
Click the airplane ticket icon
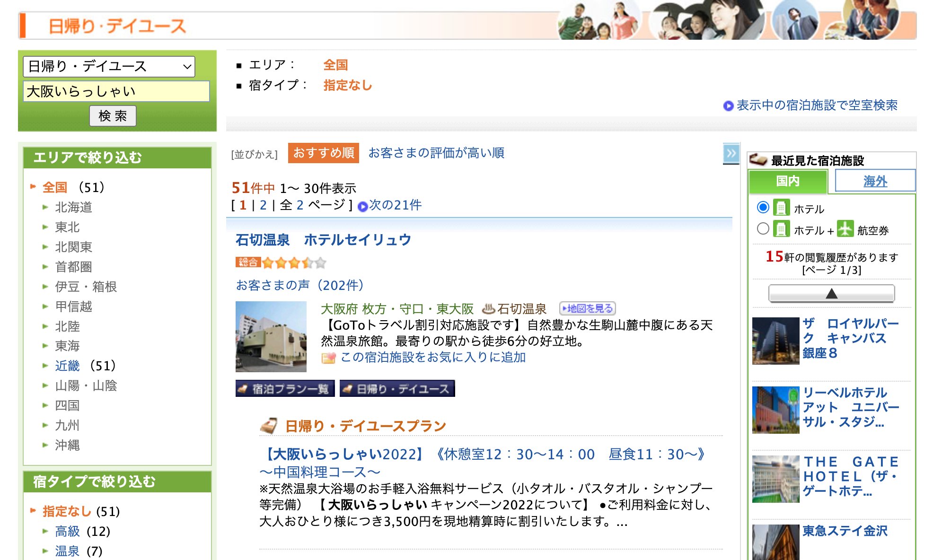pyautogui.click(x=845, y=229)
